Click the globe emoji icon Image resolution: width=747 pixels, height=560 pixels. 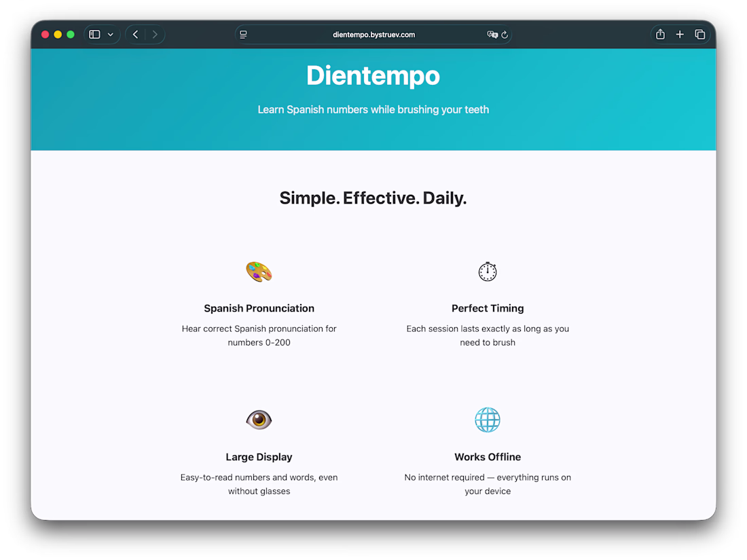click(x=488, y=419)
